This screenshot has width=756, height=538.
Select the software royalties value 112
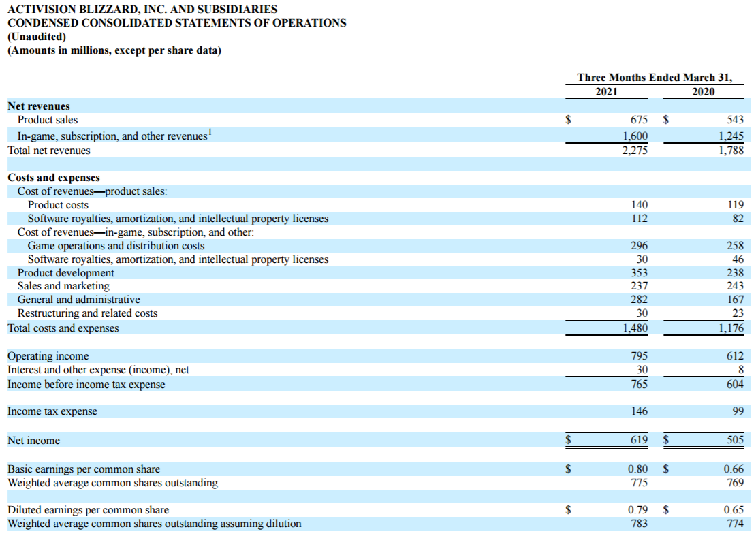point(640,219)
